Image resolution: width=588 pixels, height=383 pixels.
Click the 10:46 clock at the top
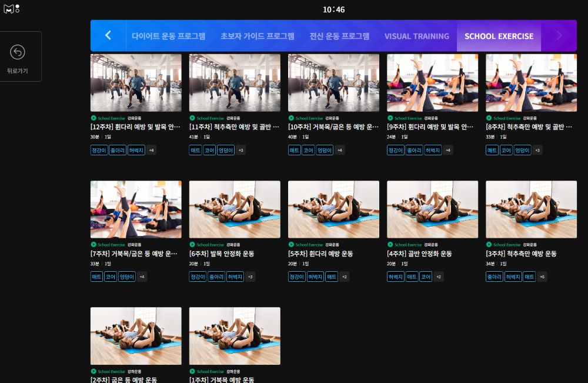pyautogui.click(x=334, y=9)
